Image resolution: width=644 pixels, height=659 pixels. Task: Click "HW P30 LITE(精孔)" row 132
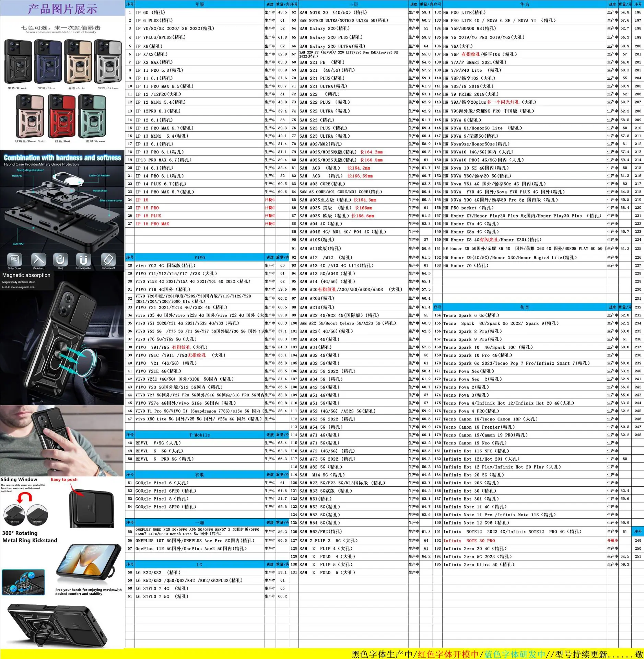(525, 12)
